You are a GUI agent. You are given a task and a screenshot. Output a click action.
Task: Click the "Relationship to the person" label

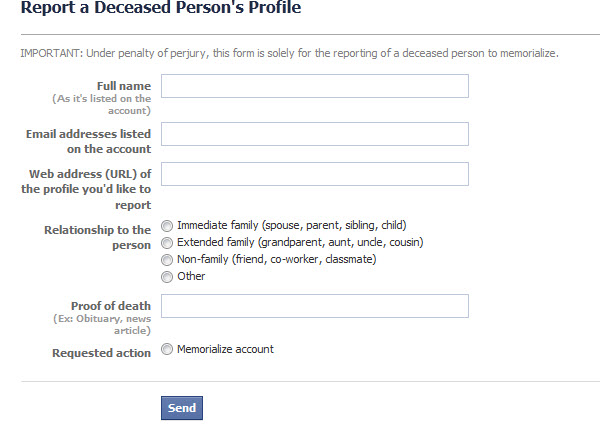97,237
